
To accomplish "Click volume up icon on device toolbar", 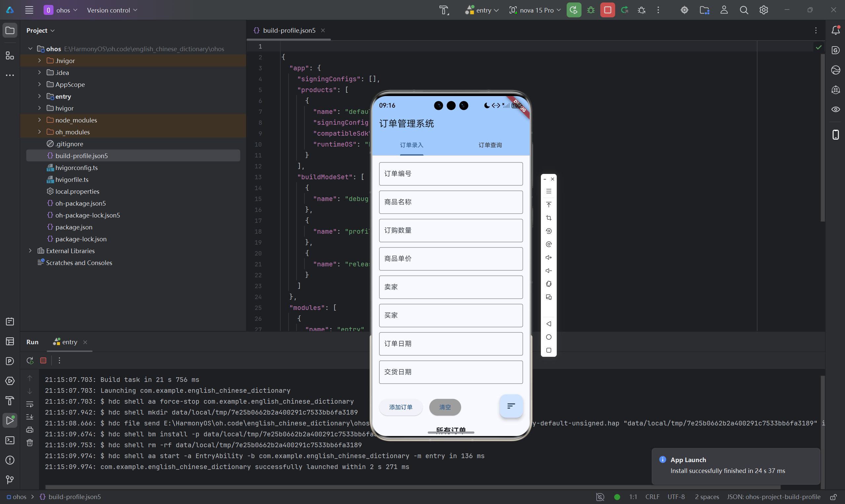I will coord(548,257).
